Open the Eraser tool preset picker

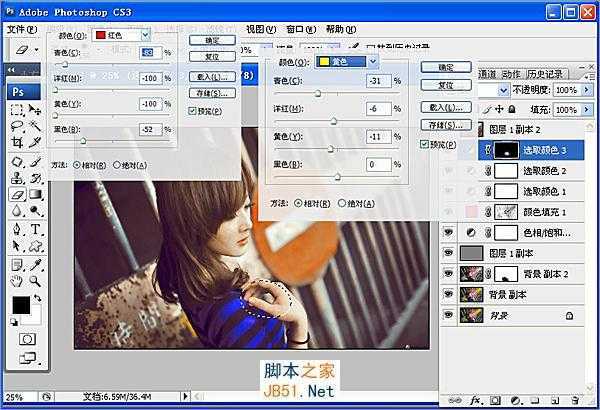click(x=36, y=49)
